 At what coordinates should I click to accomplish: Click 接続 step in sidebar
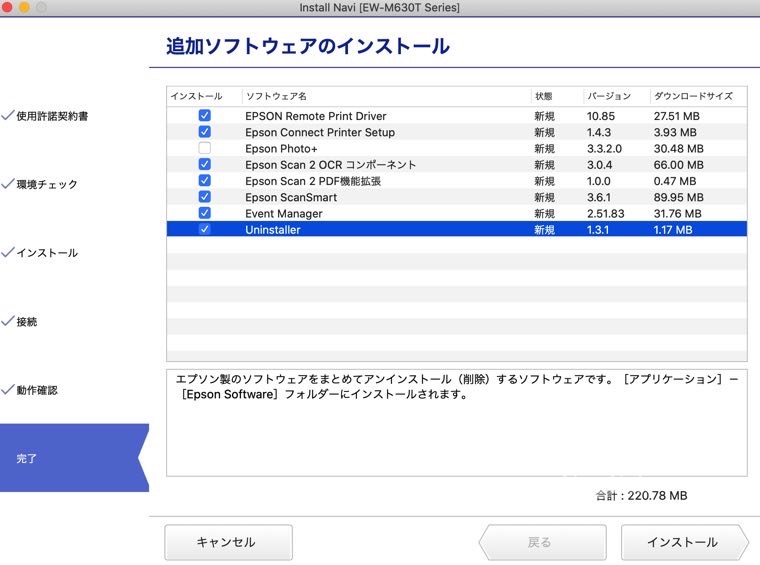point(27,322)
